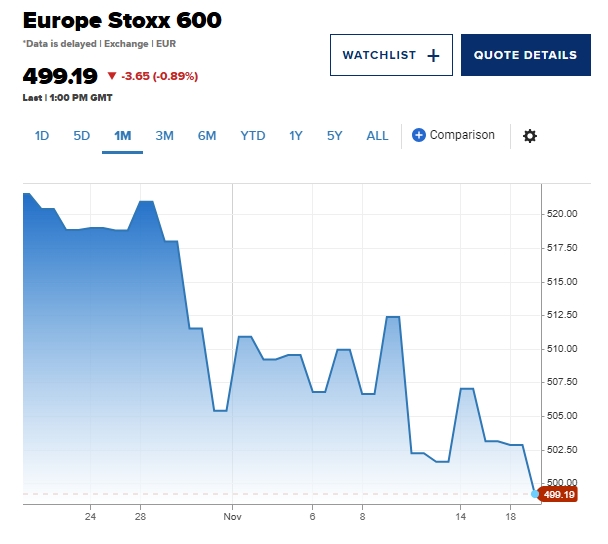This screenshot has height=544, width=608.
Task: Switch to the 5D range
Action: click(x=82, y=136)
